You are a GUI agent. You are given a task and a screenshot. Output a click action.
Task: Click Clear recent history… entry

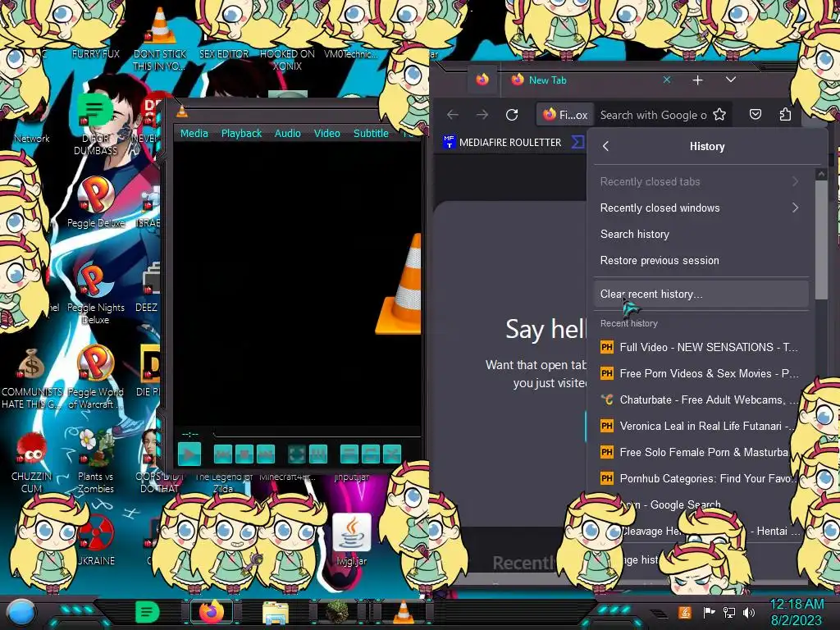(701, 294)
